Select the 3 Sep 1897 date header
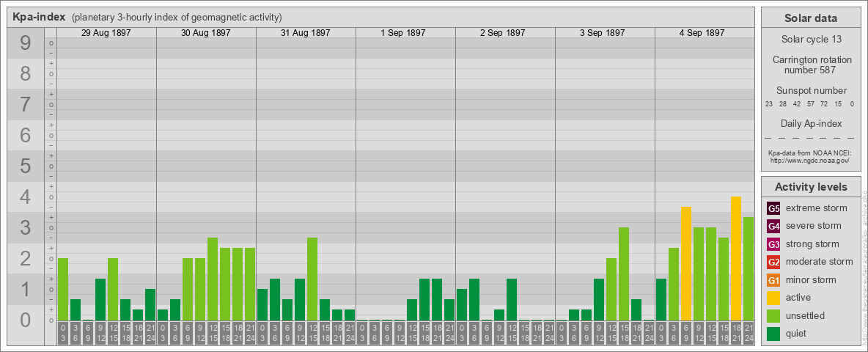868x352 pixels. click(603, 33)
